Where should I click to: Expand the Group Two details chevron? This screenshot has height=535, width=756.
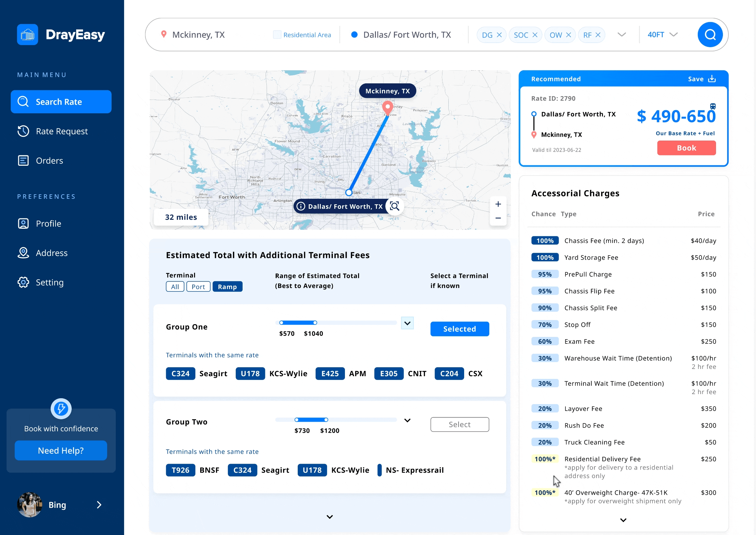[x=407, y=420]
